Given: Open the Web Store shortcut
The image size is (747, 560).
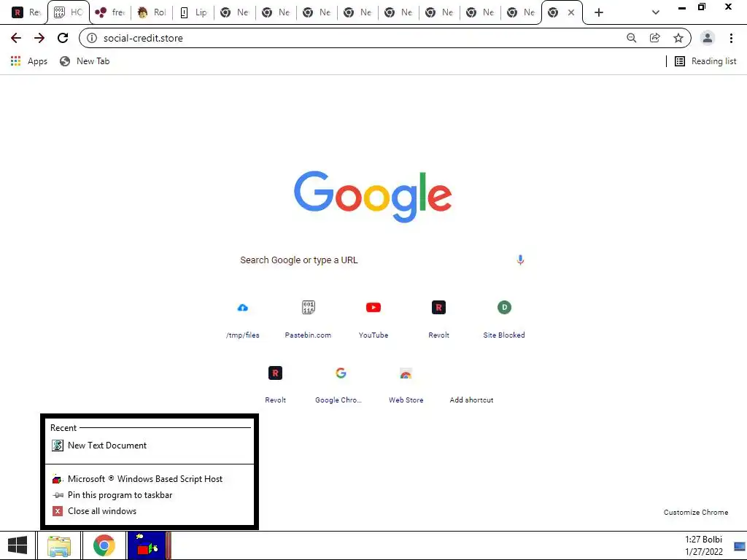Looking at the screenshot, I should (406, 385).
